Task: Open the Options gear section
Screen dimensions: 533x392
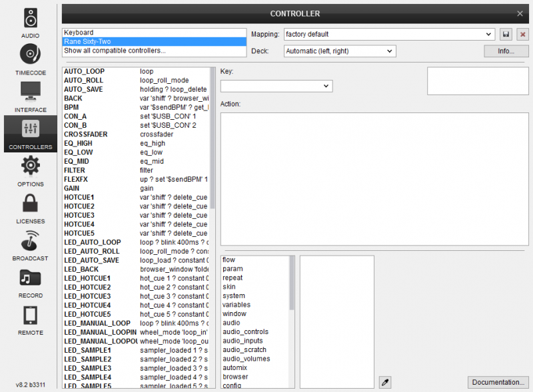Action: pyautogui.click(x=30, y=171)
